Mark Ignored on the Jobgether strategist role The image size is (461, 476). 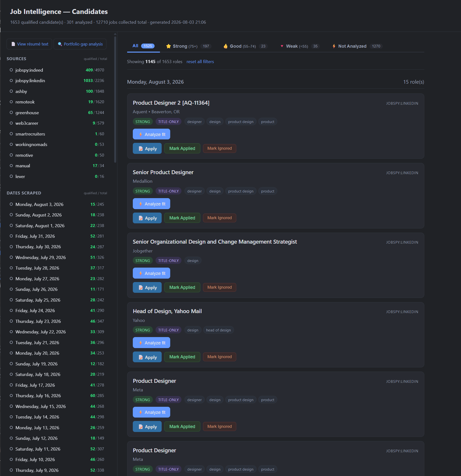pyautogui.click(x=219, y=287)
